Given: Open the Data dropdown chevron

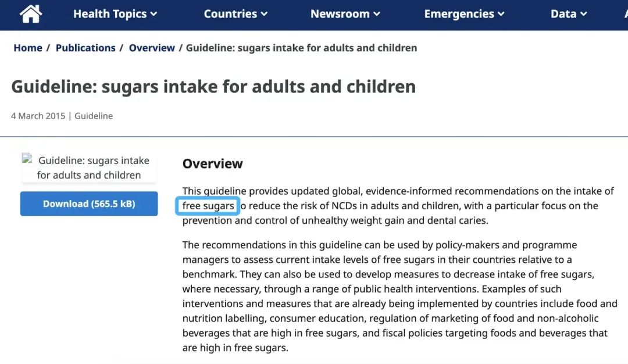Looking at the screenshot, I should [584, 14].
